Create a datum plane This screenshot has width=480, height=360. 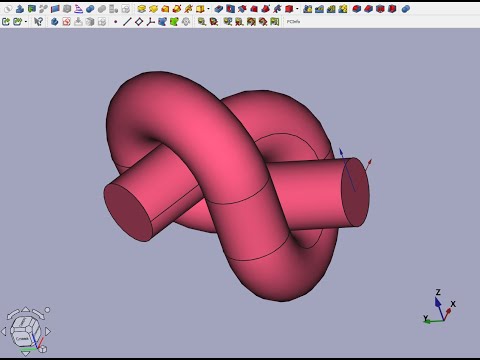point(139,22)
